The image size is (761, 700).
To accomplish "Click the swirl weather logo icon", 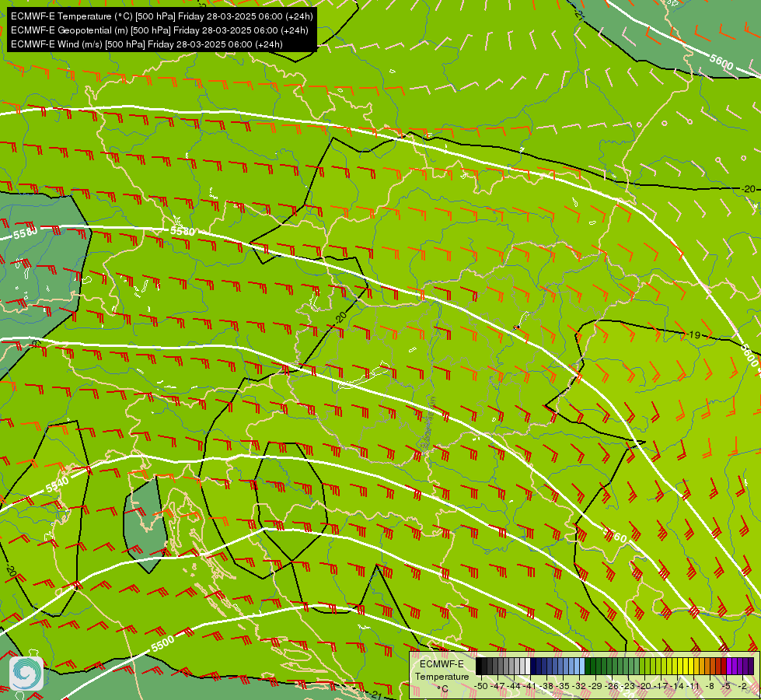I will [26, 673].
